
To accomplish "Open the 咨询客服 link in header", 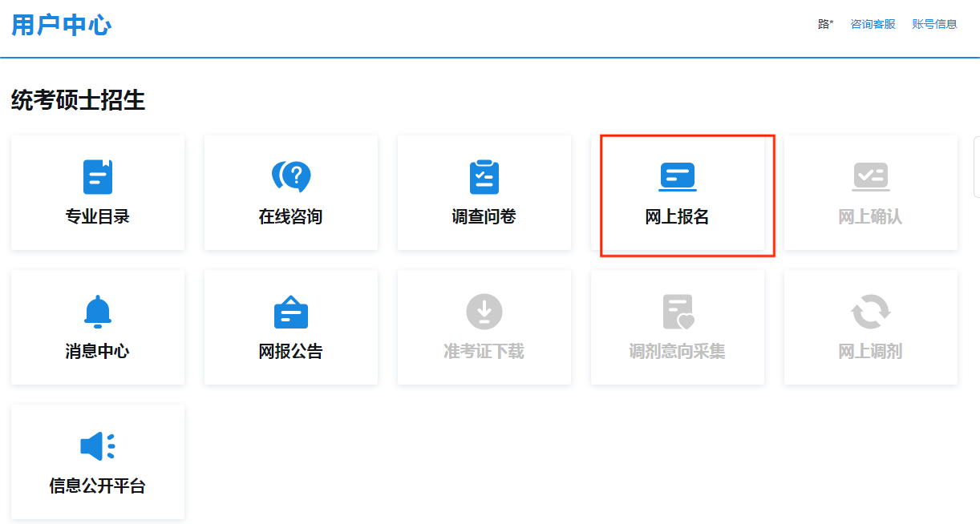I will click(x=873, y=24).
